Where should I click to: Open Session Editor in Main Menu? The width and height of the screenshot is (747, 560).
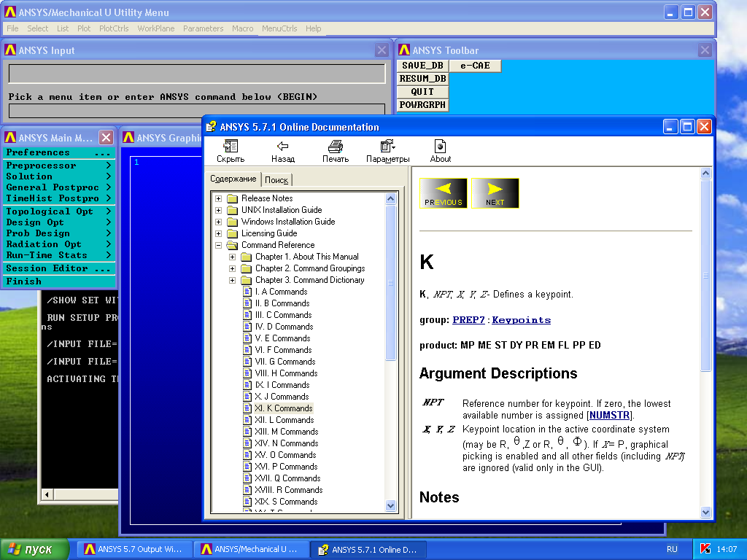coord(59,268)
